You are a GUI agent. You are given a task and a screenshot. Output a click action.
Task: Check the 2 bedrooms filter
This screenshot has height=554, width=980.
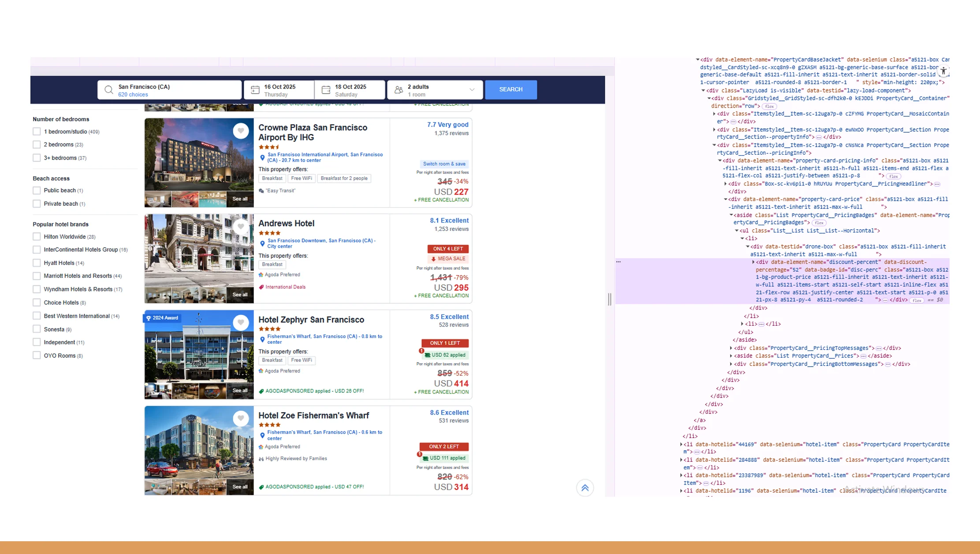point(37,145)
